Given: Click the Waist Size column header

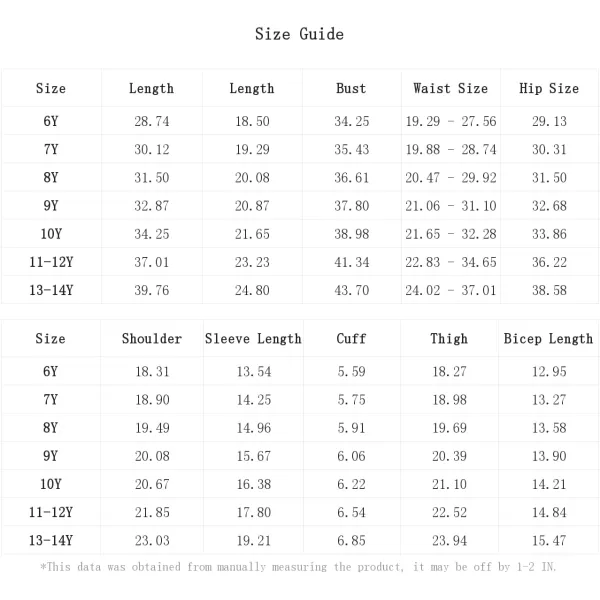Looking at the screenshot, I should tap(450, 88).
